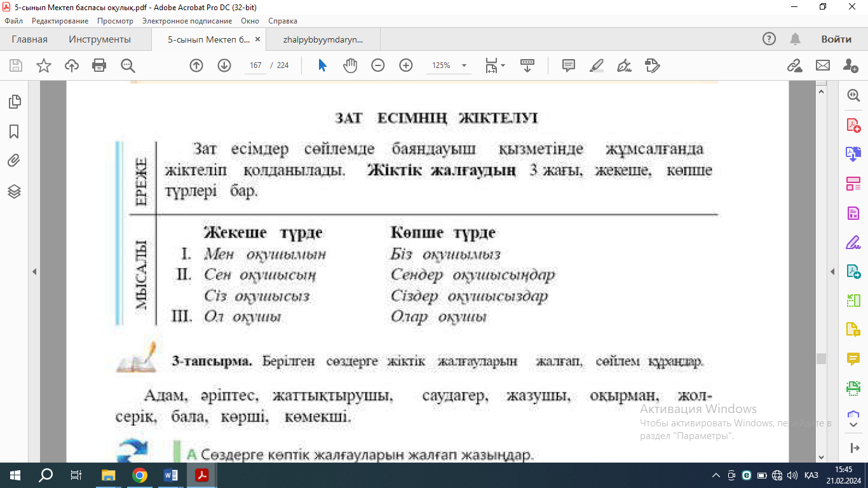Open the bookmarks panel in left sidebar

tap(14, 132)
